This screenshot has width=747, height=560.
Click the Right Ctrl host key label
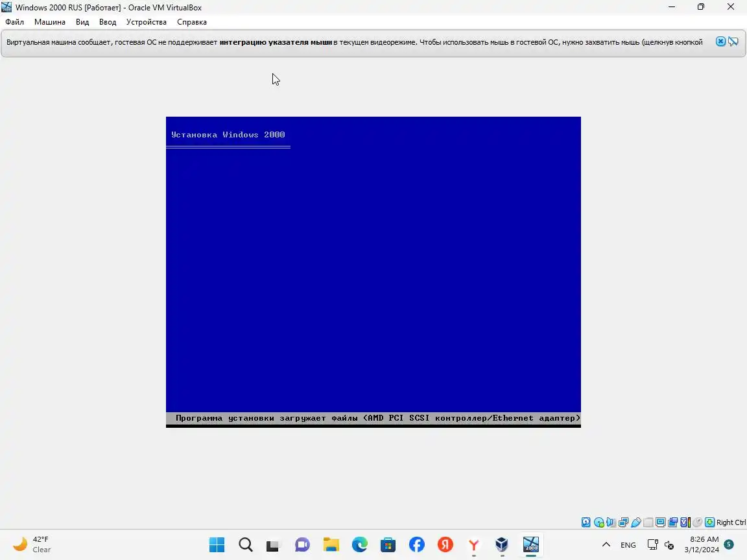pyautogui.click(x=731, y=522)
